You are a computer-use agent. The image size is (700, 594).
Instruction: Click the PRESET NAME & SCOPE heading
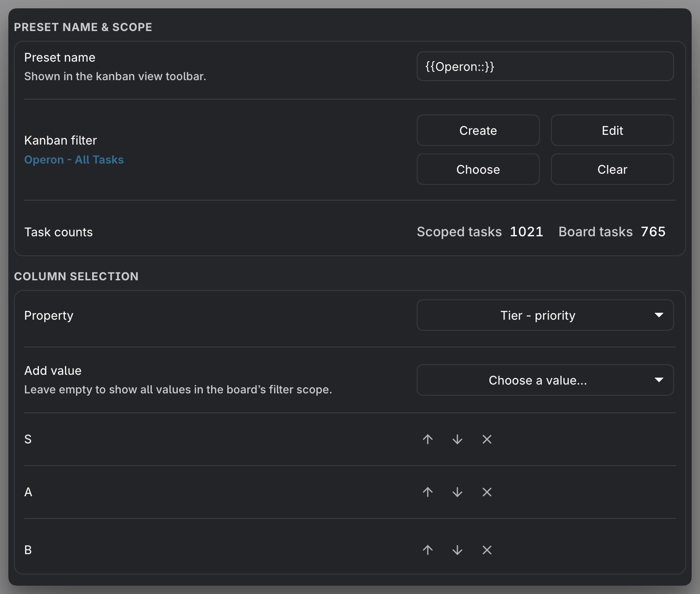coord(83,27)
